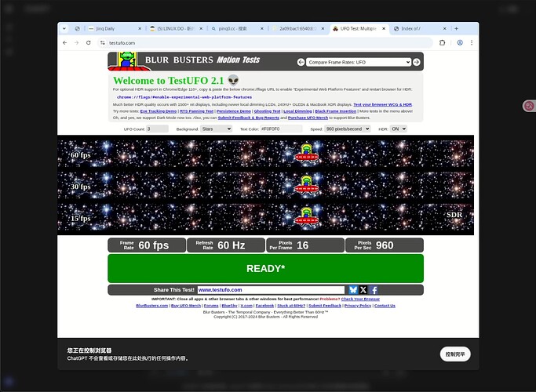Screen dimensions: 536x392
Task: Open a new browser tab
Action: tap(456, 29)
